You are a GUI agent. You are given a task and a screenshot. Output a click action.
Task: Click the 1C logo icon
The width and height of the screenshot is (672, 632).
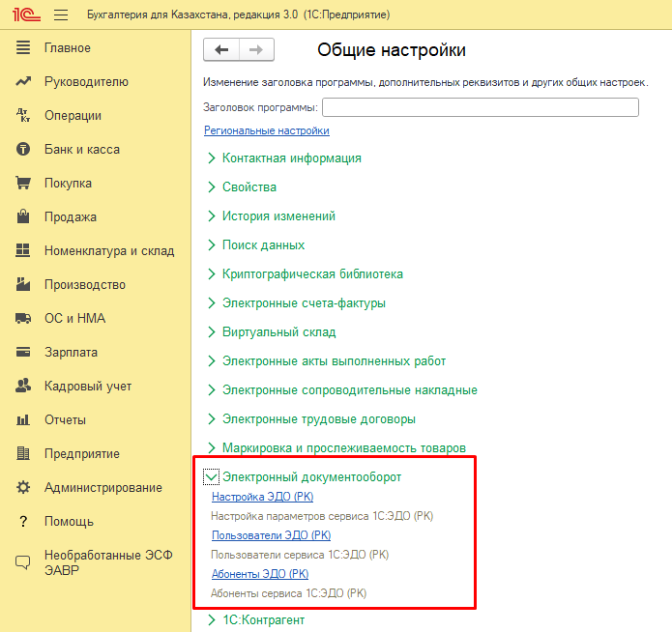(26, 14)
